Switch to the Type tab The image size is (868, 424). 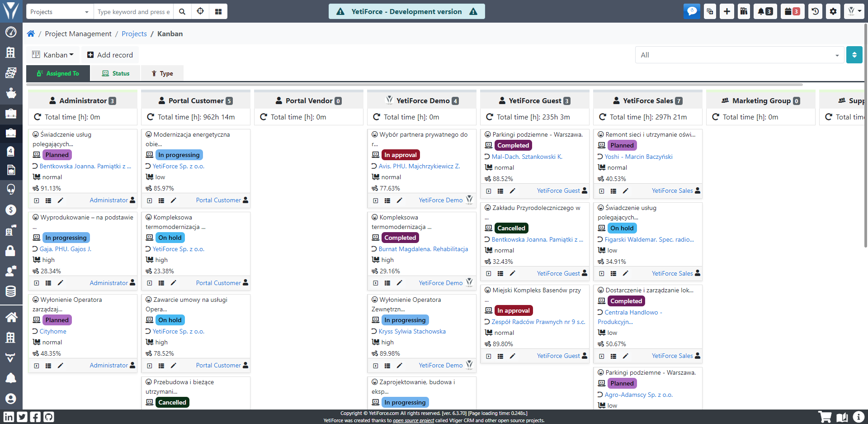coord(162,73)
